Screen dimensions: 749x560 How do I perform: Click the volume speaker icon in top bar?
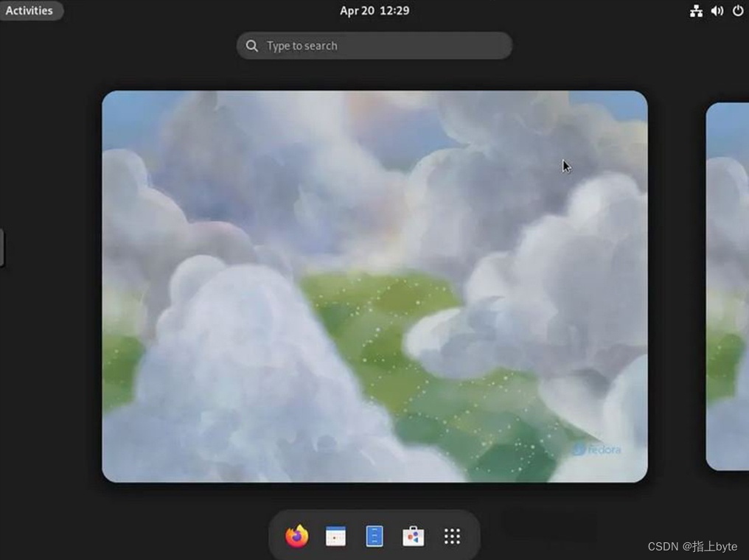[x=717, y=11]
